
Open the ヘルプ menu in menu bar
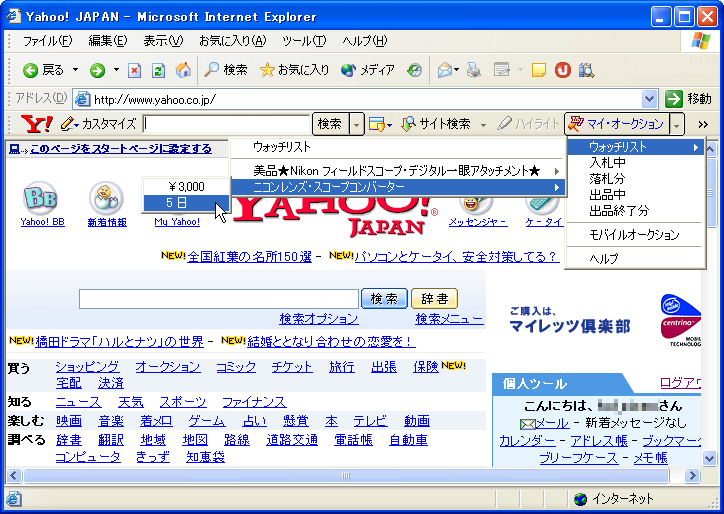(364, 41)
